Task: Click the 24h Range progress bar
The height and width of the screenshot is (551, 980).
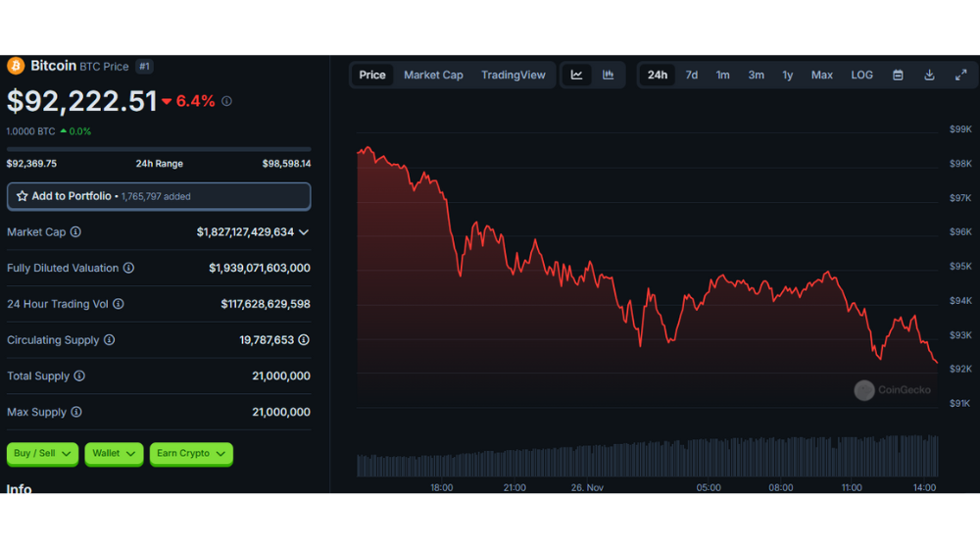Action: 159,149
